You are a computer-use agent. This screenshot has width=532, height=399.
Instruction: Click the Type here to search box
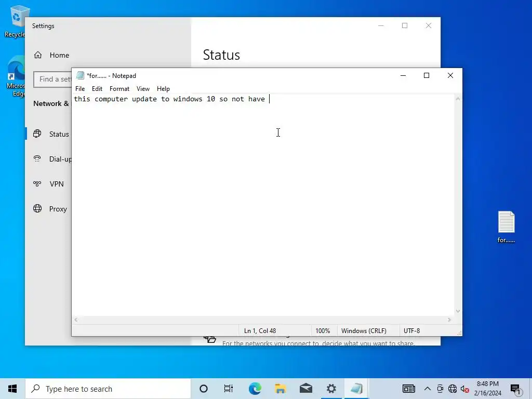tap(108, 389)
